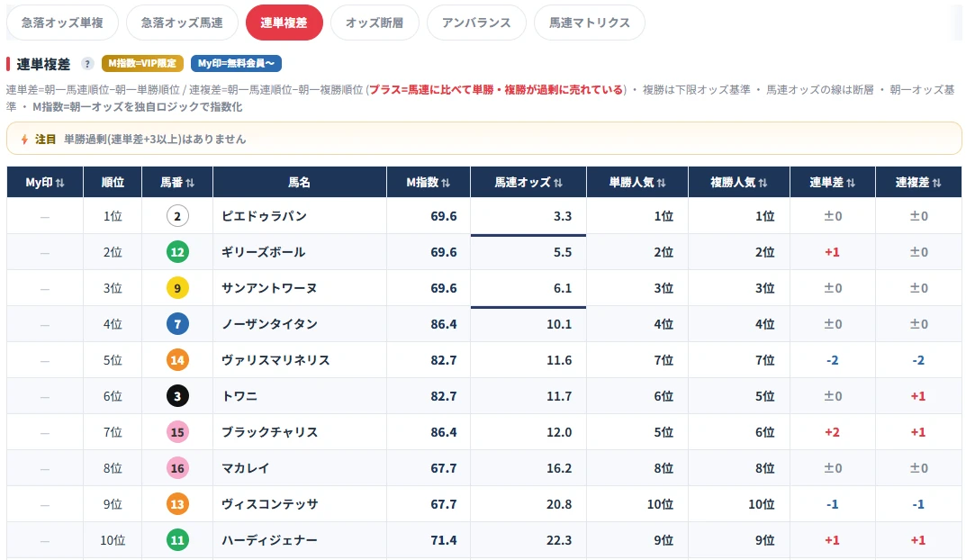Set My印 mark for ピエドゥラパン
Image resolution: width=966 pixels, height=560 pixels.
point(45,216)
